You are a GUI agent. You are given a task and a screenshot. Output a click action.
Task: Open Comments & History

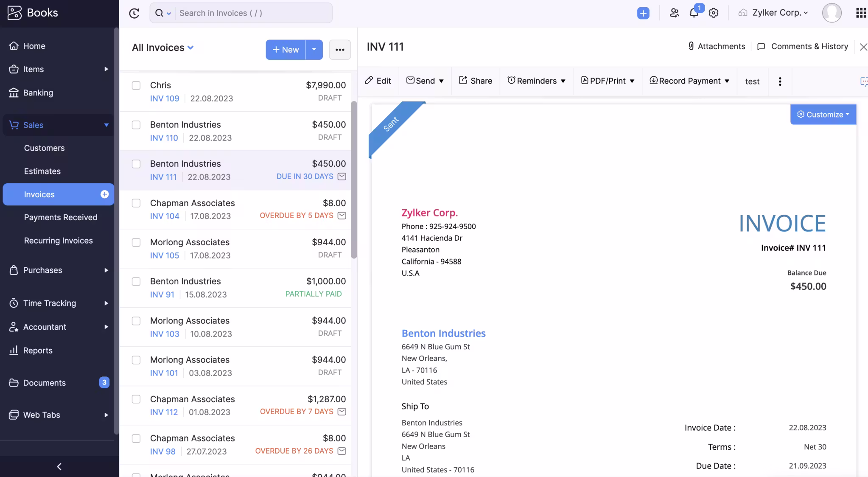tap(803, 46)
